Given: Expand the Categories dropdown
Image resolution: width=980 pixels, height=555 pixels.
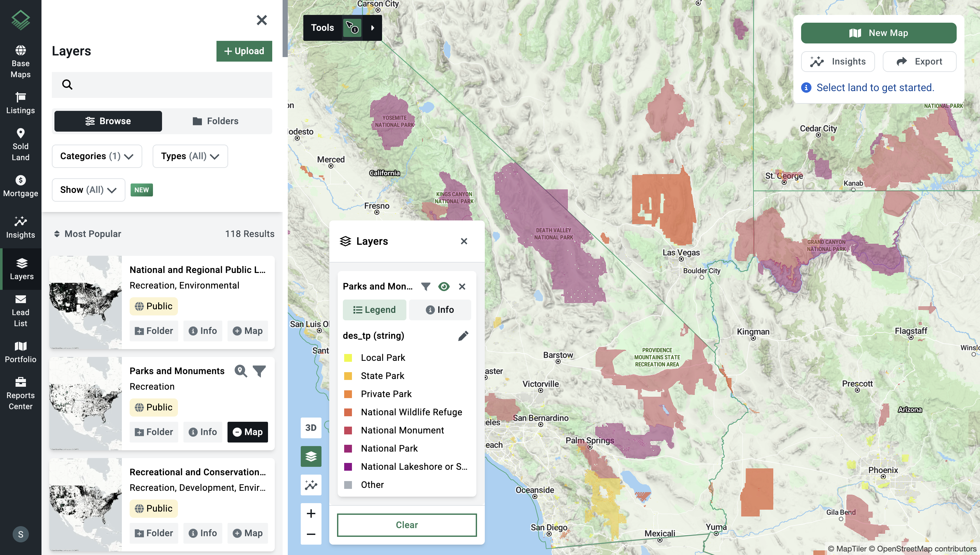Looking at the screenshot, I should 97,156.
